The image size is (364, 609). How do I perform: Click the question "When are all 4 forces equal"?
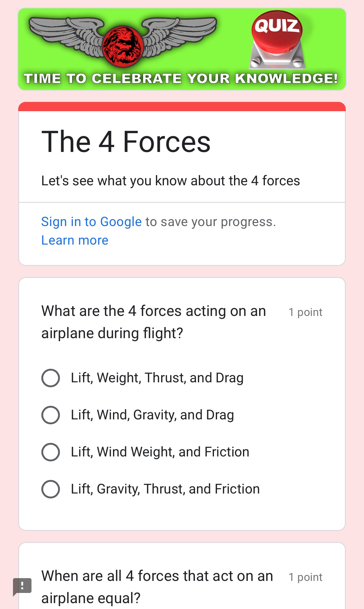coord(157,587)
